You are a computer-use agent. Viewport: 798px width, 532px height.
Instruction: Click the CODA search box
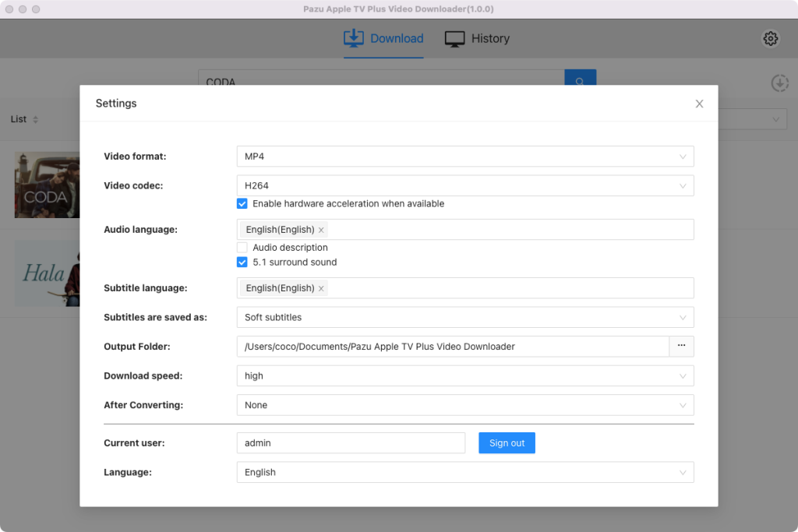pyautogui.click(x=381, y=78)
